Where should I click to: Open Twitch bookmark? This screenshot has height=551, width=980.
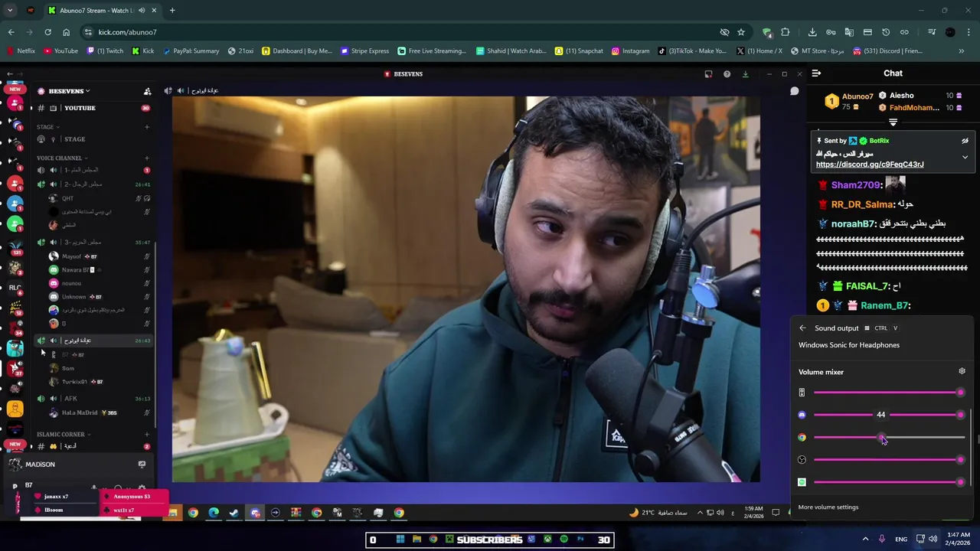coord(105,51)
